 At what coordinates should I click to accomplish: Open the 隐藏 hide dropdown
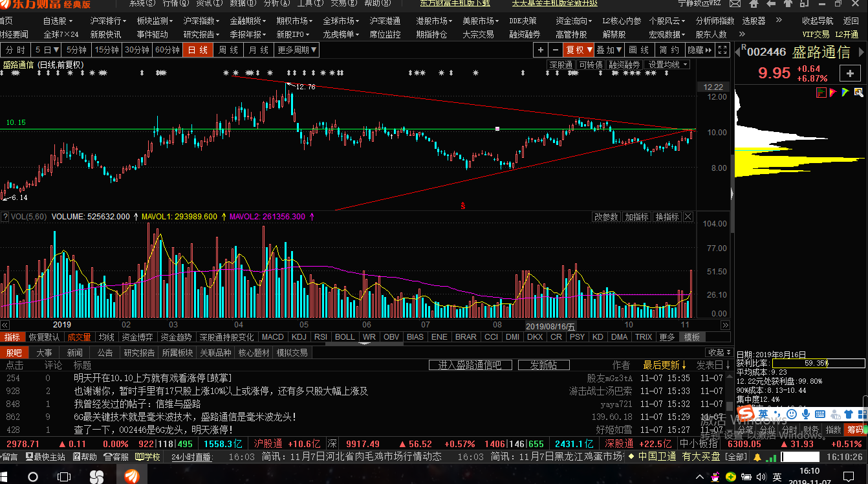point(700,50)
